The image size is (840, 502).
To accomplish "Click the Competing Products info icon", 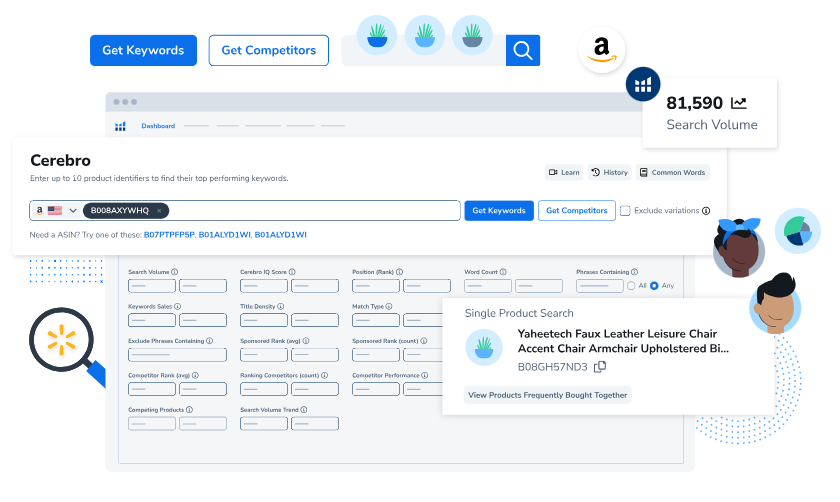I will tap(189, 410).
